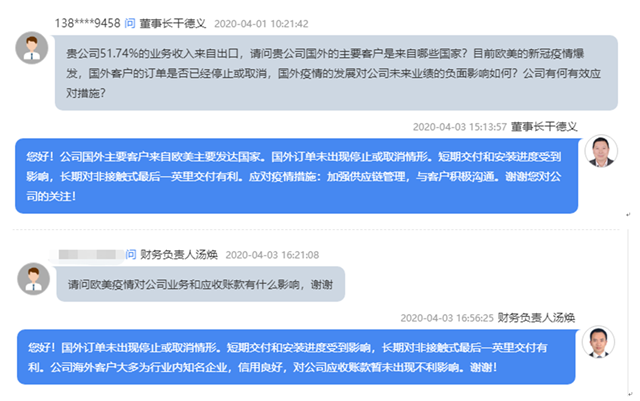Select the blue answer bubble from Chairman 干德义
The width and height of the screenshot is (640, 401).
pos(297,176)
